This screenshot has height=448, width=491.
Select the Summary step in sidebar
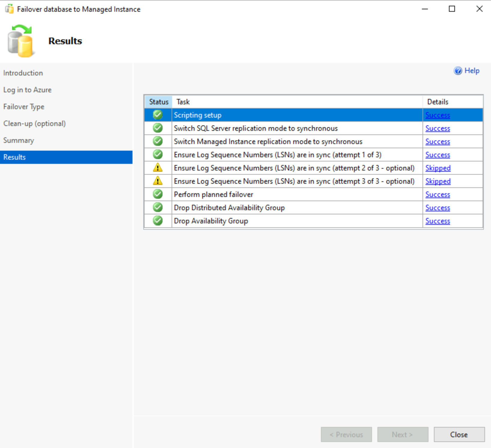19,140
